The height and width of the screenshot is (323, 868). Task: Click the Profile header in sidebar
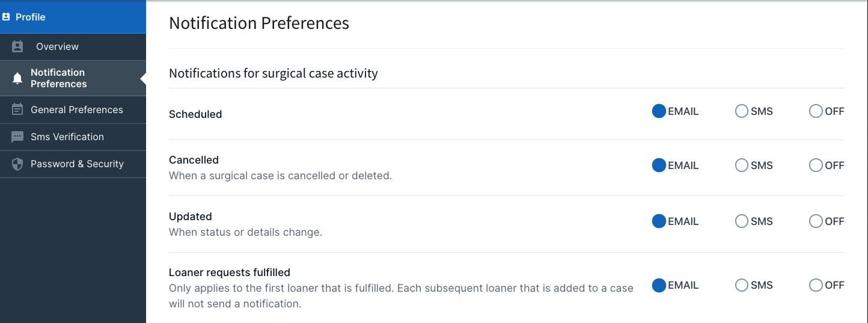pos(73,17)
